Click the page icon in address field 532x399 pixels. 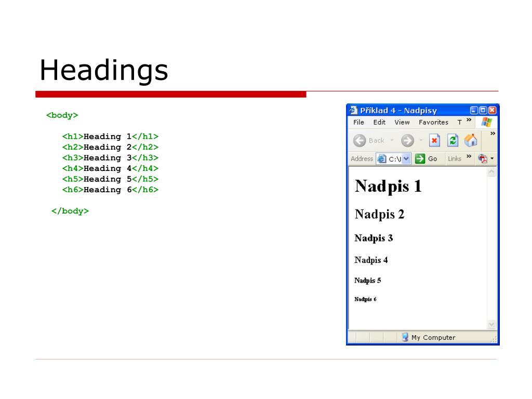pos(382,158)
